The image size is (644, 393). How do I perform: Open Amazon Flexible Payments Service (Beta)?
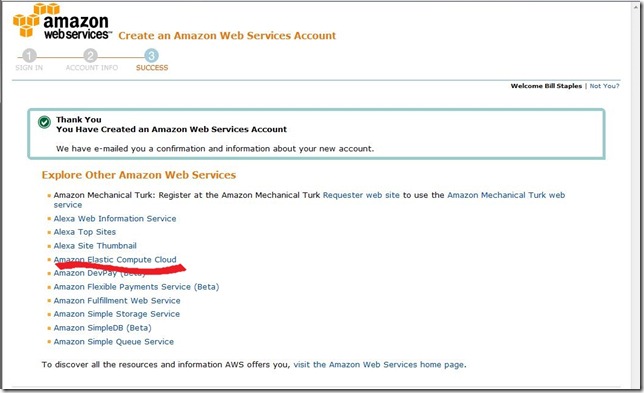[x=136, y=287]
